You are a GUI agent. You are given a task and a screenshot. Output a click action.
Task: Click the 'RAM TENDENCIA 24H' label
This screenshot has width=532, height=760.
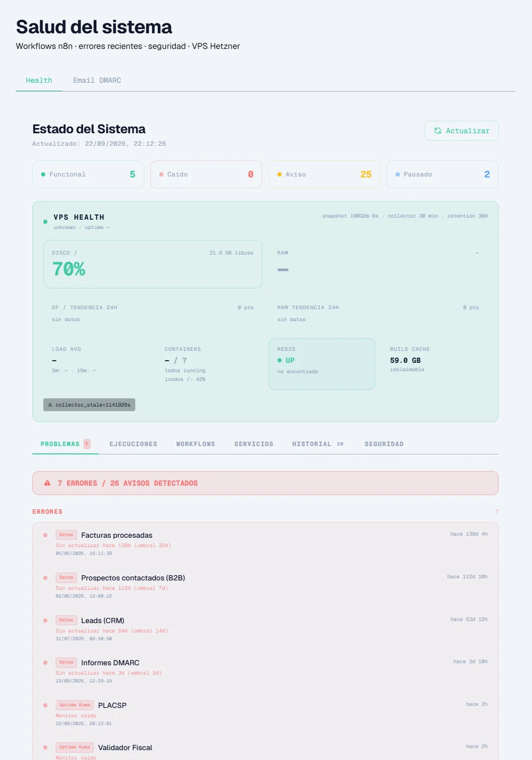308,308
